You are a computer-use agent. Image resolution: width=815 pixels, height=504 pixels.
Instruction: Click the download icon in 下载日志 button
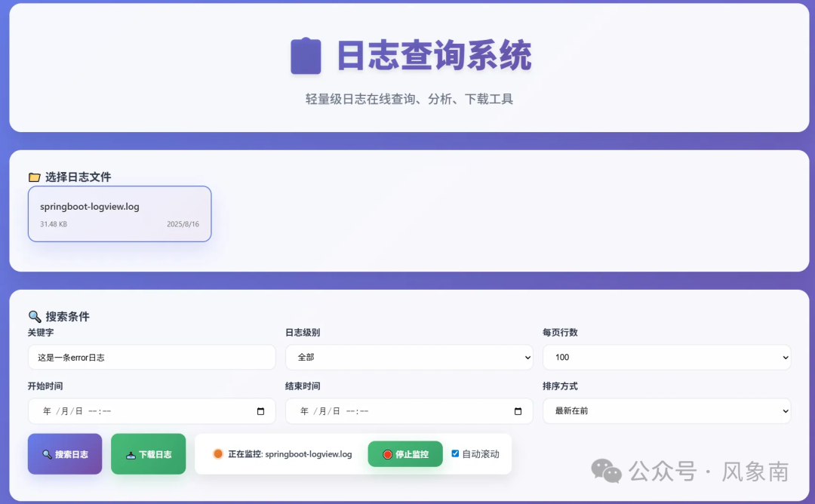click(x=130, y=453)
